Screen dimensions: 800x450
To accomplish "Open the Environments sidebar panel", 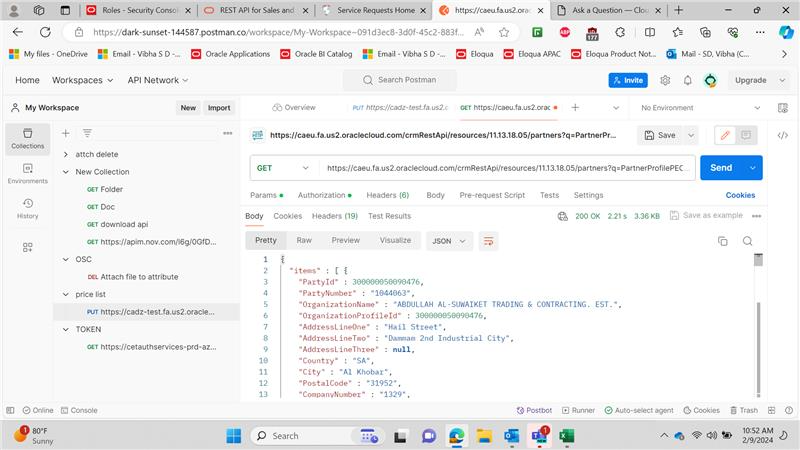I will click(x=28, y=173).
